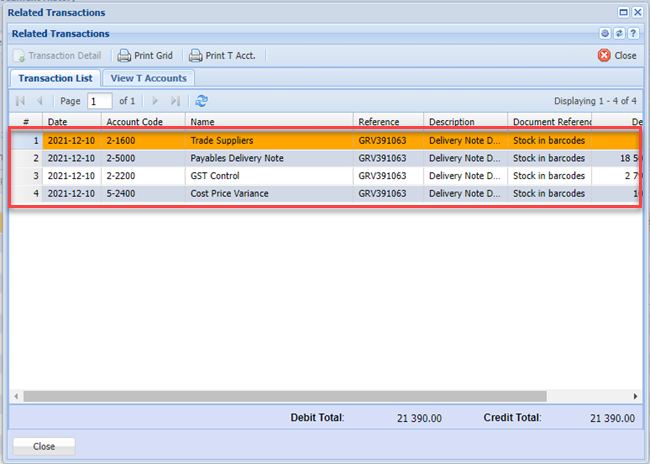Click the panel refresh tool icon
Viewport: 650px width, 464px height.
(619, 34)
